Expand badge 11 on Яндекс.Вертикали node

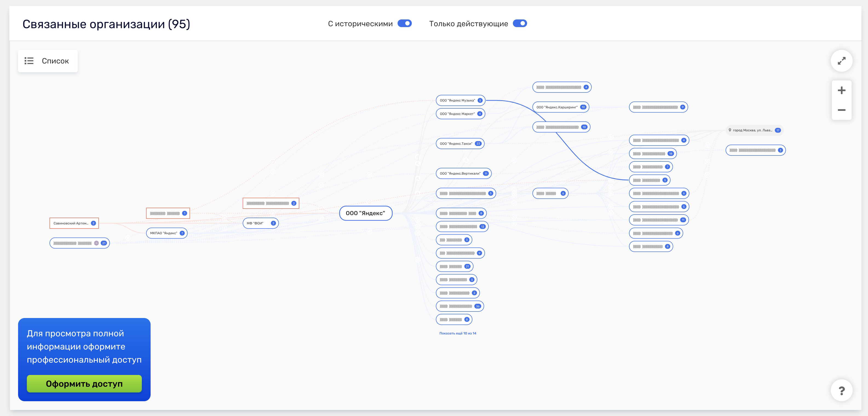485,174
